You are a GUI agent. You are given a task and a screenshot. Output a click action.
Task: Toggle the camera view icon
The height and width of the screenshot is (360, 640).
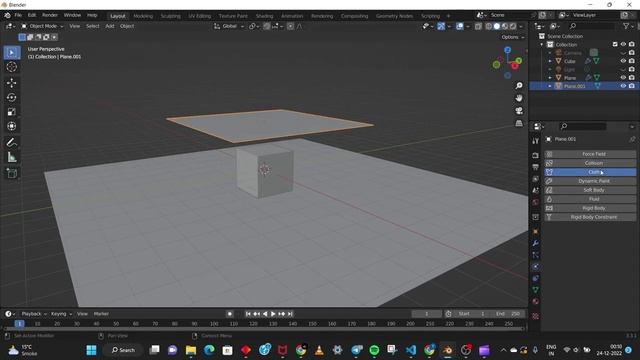[519, 111]
